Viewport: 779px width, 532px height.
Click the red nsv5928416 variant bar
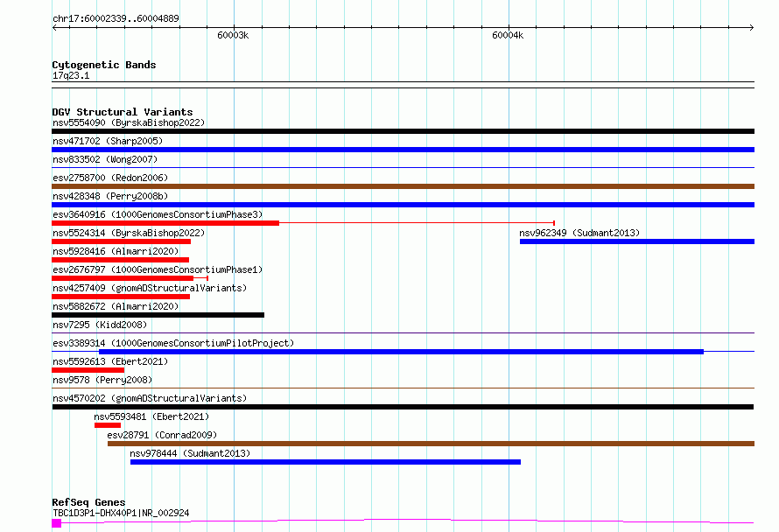(120, 260)
